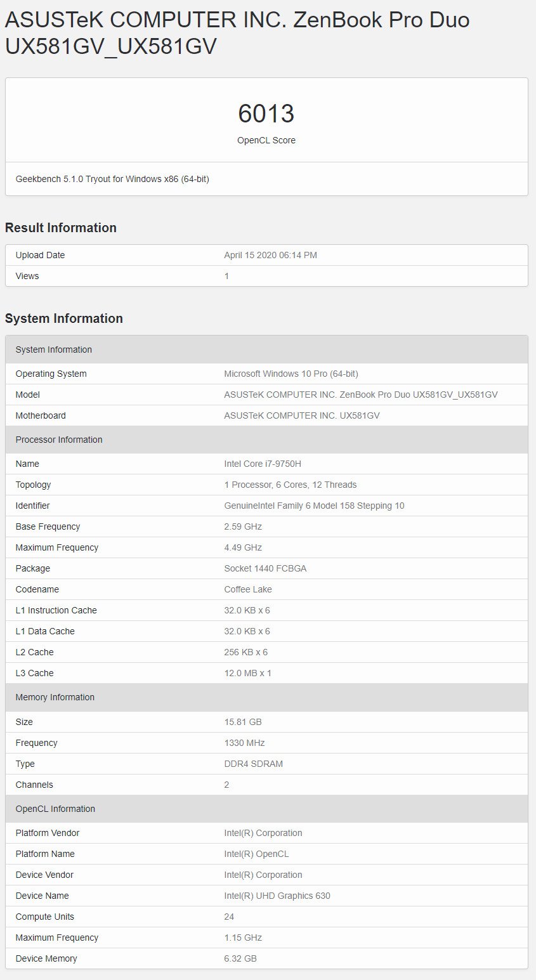Click the OpenCL Information table header
Image resolution: width=536 pixels, height=980 pixels.
point(266,809)
